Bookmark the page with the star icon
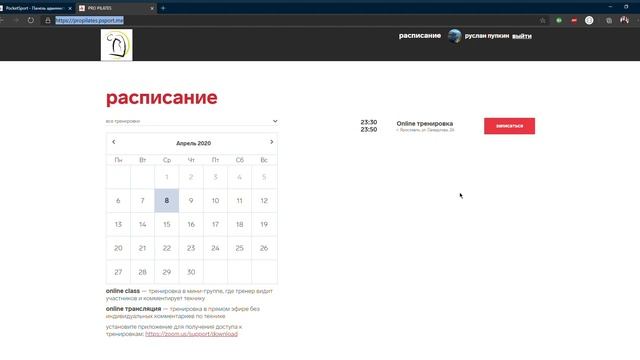 point(542,20)
